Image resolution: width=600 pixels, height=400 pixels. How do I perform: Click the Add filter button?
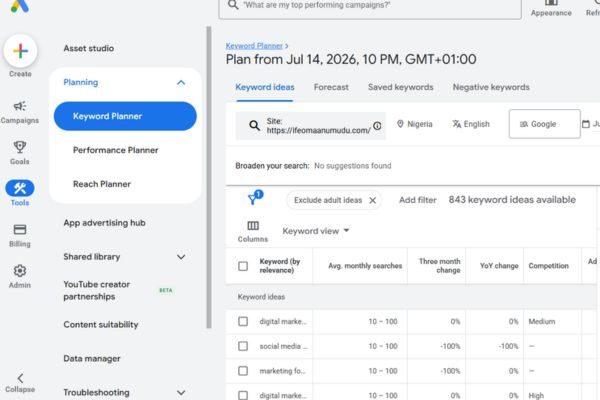tap(417, 200)
